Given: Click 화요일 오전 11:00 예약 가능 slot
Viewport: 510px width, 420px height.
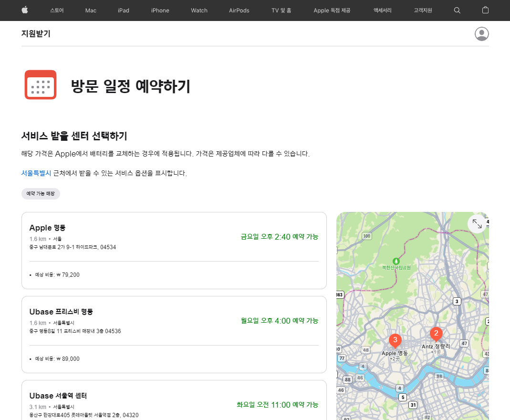Looking at the screenshot, I should 278,404.
